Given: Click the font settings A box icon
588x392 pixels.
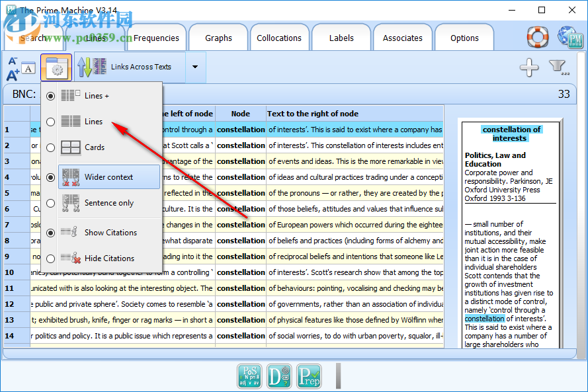Looking at the screenshot, I should pyautogui.click(x=28, y=69).
